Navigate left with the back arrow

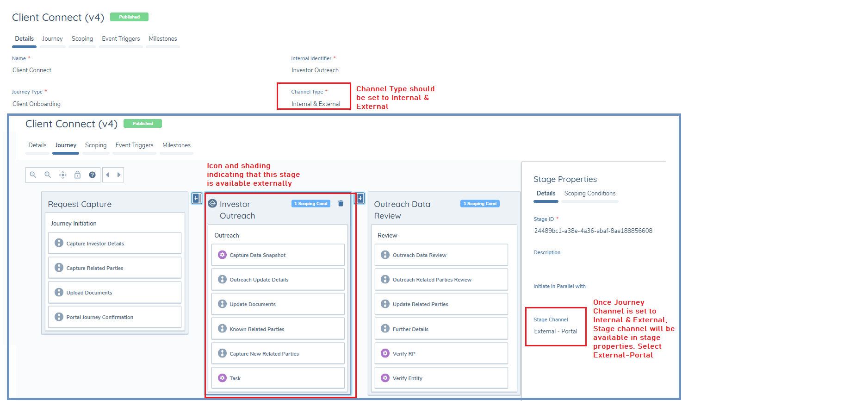pyautogui.click(x=107, y=175)
